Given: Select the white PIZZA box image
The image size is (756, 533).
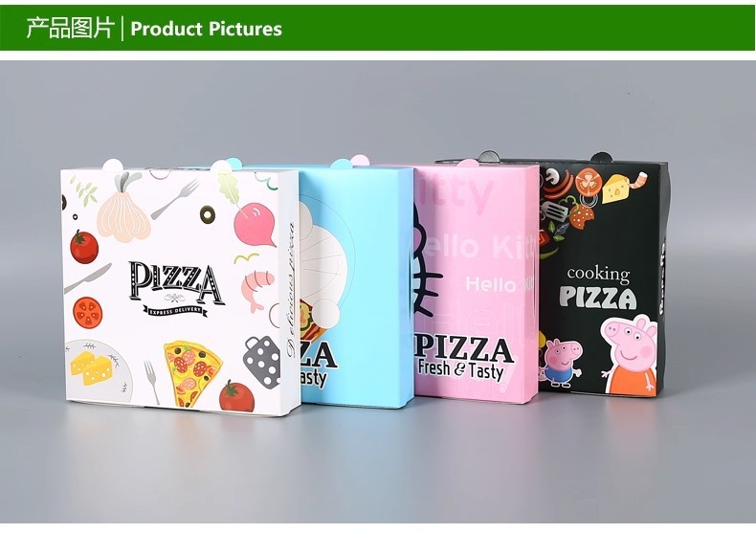Looking at the screenshot, I should (x=181, y=289).
